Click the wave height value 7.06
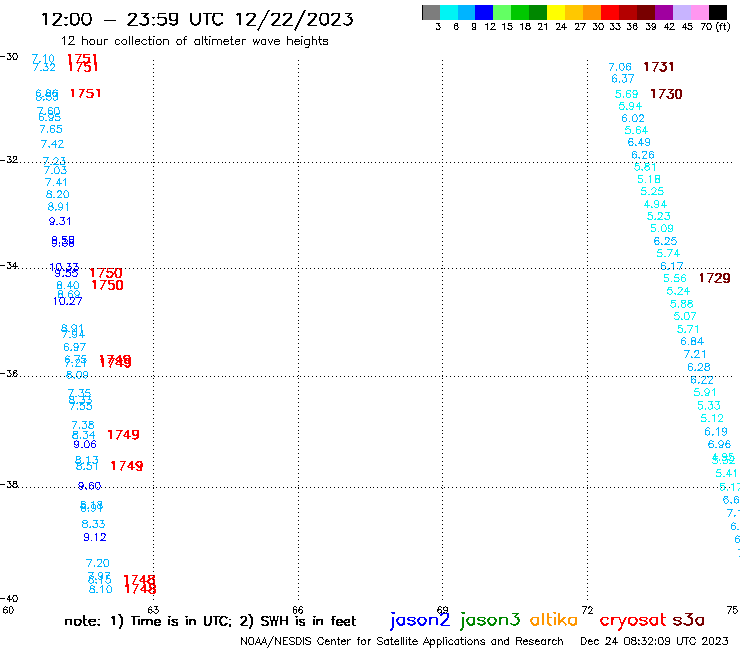740x650 pixels. point(620,67)
